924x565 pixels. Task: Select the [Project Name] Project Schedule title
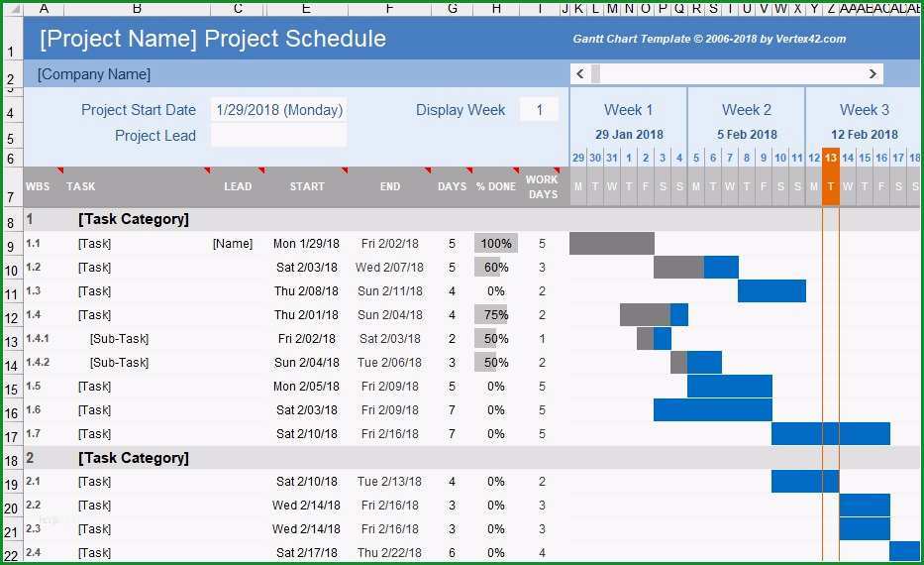point(213,39)
